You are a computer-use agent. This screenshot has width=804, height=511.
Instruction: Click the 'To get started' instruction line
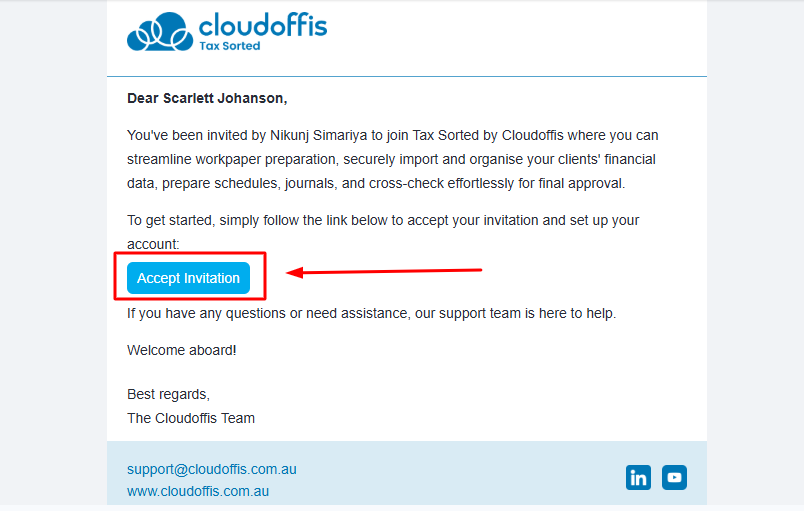click(x=383, y=220)
